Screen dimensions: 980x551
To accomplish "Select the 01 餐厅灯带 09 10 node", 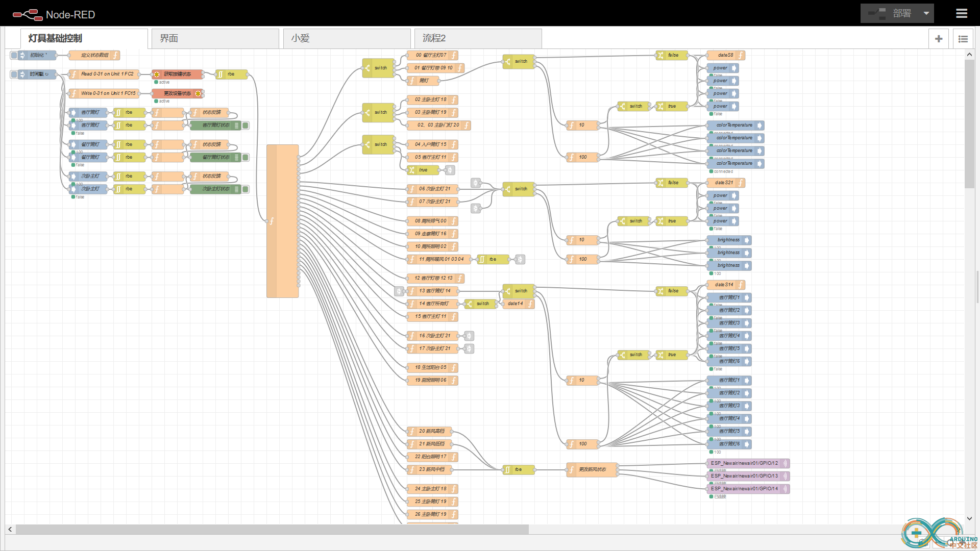I will (435, 68).
